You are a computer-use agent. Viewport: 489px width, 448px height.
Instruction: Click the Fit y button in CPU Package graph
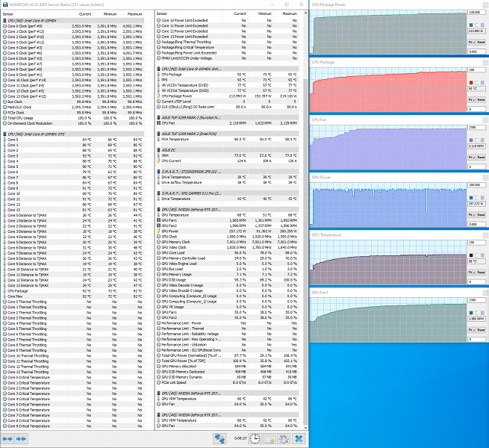click(472, 99)
